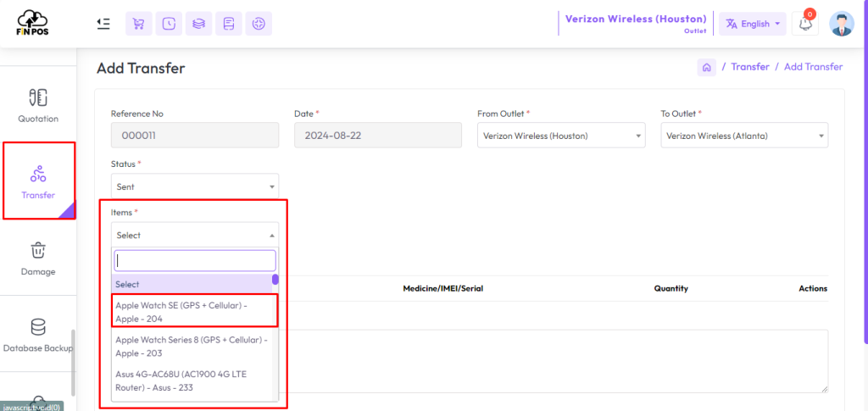The height and width of the screenshot is (411, 868).
Task: Click the stacked layers toolbar icon
Action: click(198, 24)
